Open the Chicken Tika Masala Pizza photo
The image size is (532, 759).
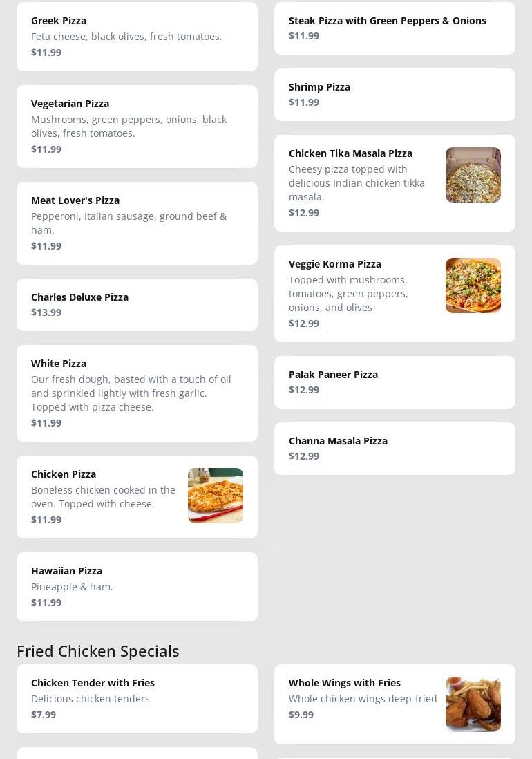473,175
